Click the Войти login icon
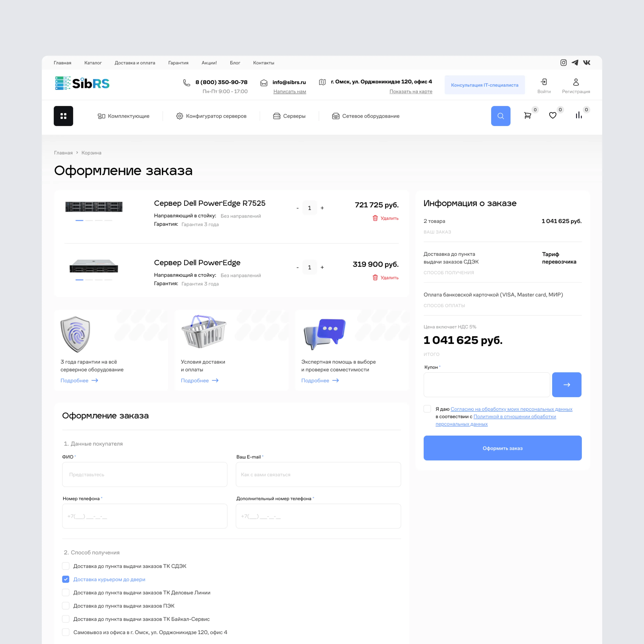 544,82
